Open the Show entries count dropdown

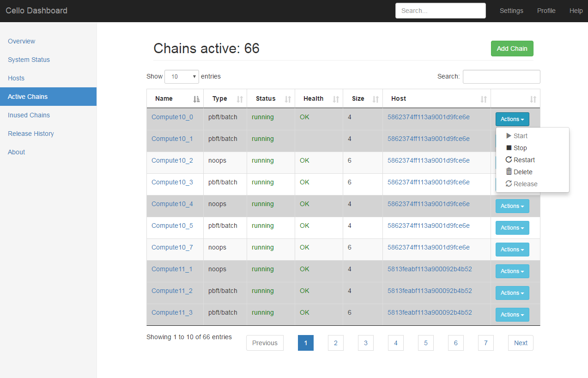[x=182, y=77]
